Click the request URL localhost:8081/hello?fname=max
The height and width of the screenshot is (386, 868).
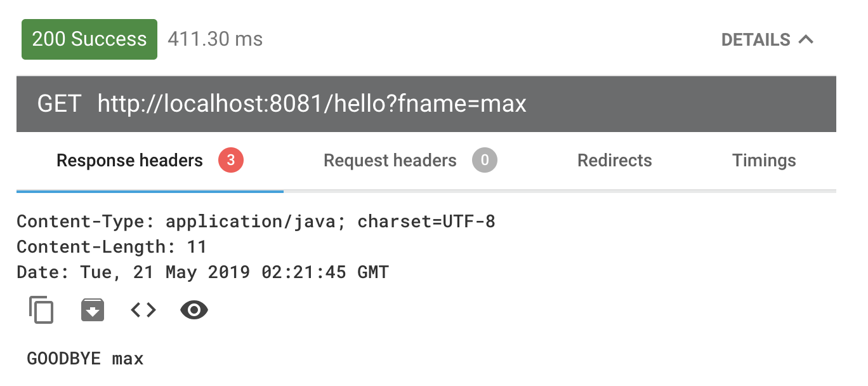(x=312, y=103)
